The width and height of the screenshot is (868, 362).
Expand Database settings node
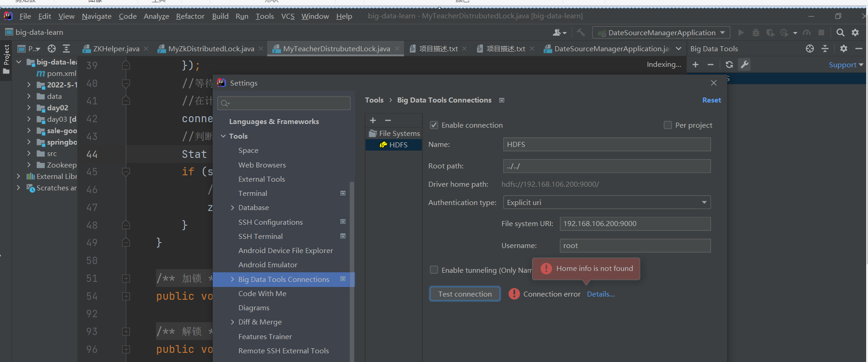point(232,208)
